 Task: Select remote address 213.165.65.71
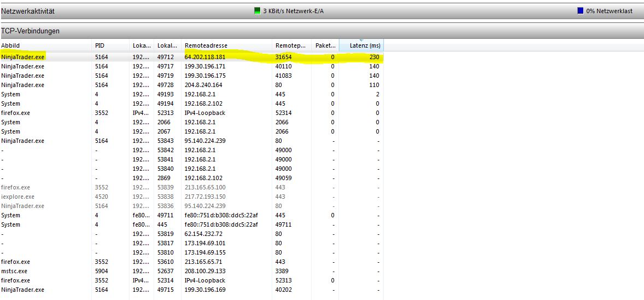[204, 262]
